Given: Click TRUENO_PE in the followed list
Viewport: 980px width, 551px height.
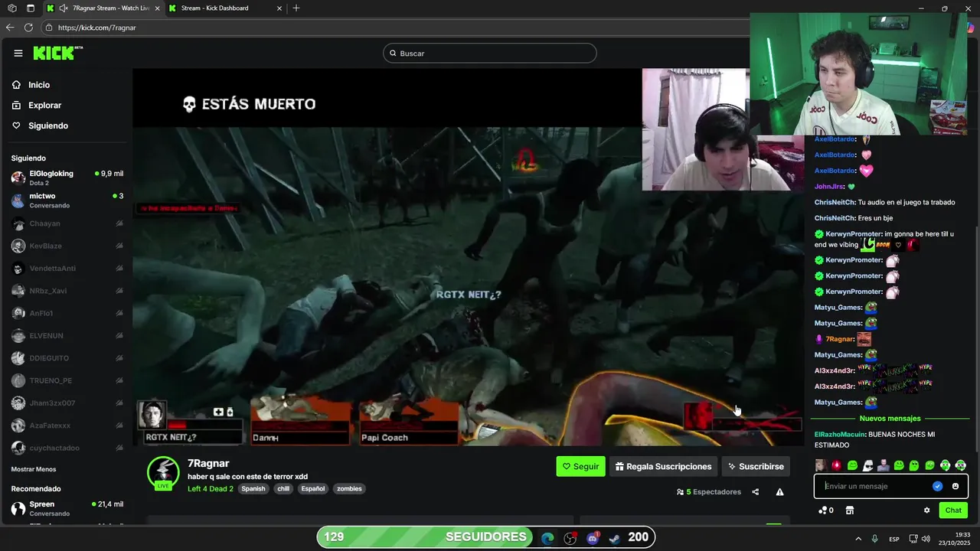Looking at the screenshot, I should [67, 380].
